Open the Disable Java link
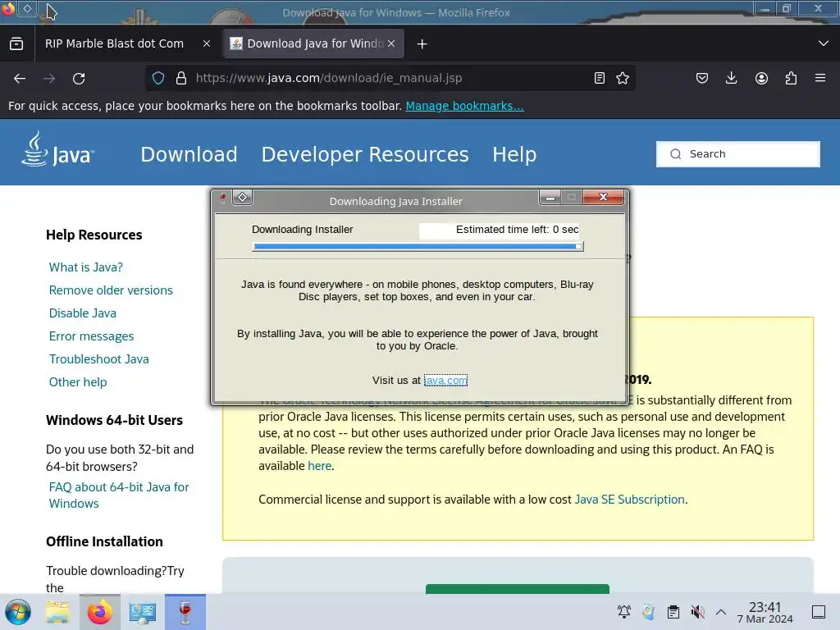This screenshot has height=630, width=840. coord(83,313)
